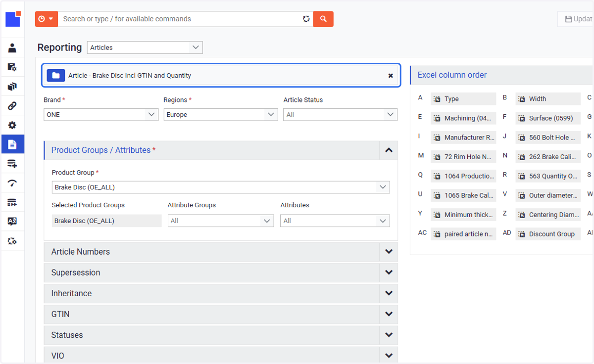Select the Surface (0599) column chip

(548, 118)
